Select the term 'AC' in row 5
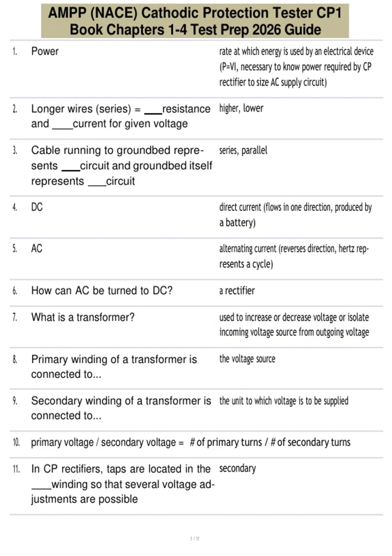392x556 pixels. pos(37,249)
